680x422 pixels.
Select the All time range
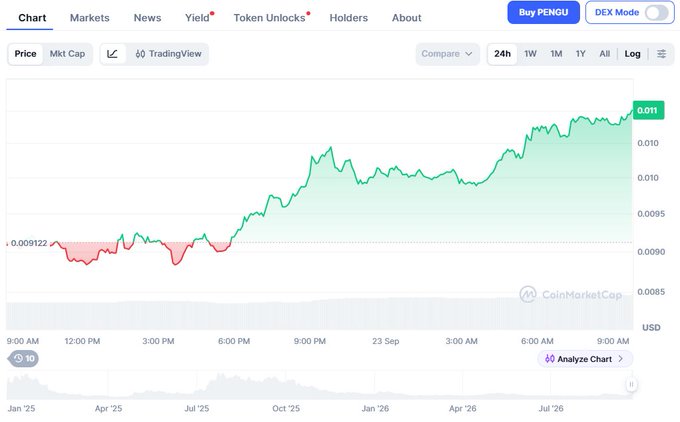[604, 54]
